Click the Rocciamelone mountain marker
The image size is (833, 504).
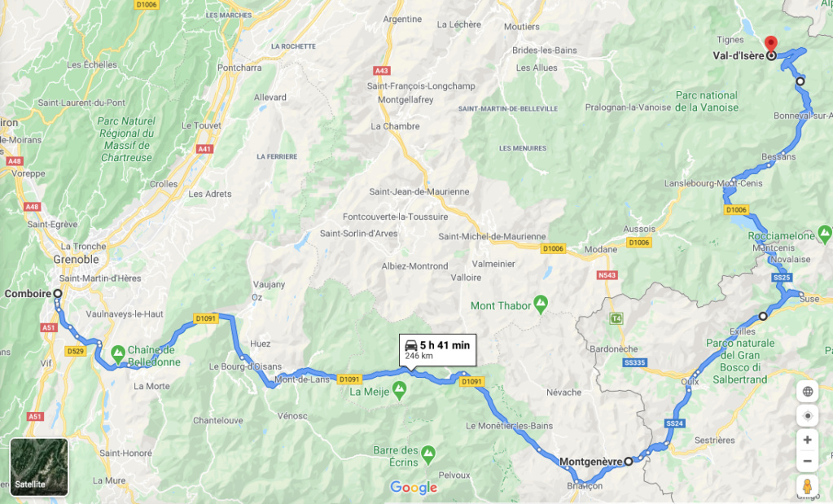(825, 233)
